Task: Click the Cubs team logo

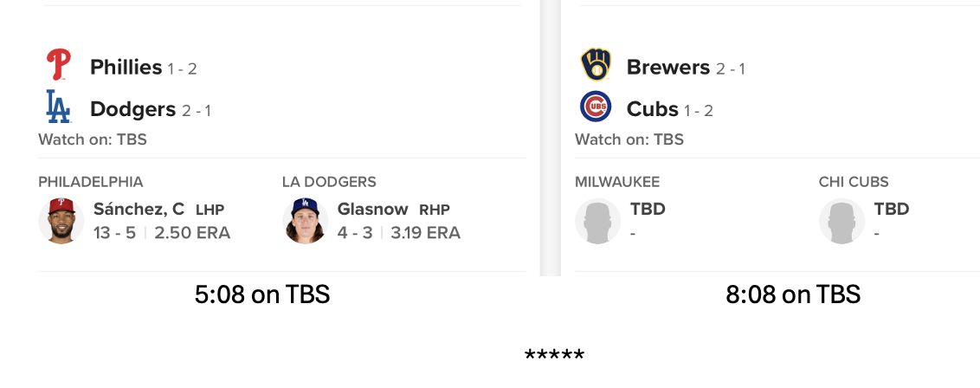Action: (596, 107)
